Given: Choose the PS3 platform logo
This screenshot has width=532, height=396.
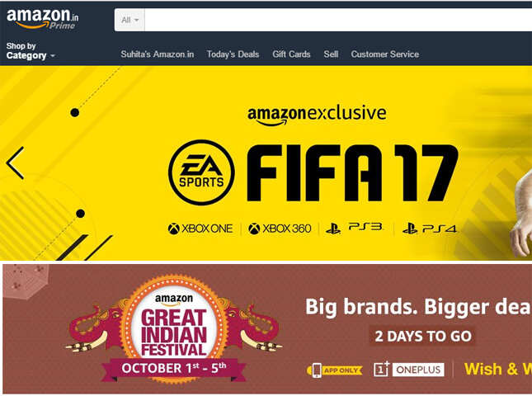Looking at the screenshot, I should (354, 228).
